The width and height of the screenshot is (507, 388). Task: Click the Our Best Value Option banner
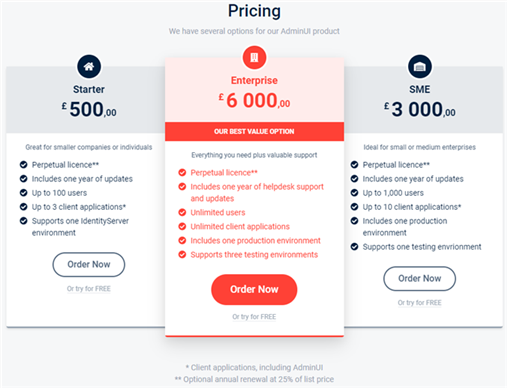[x=254, y=131]
